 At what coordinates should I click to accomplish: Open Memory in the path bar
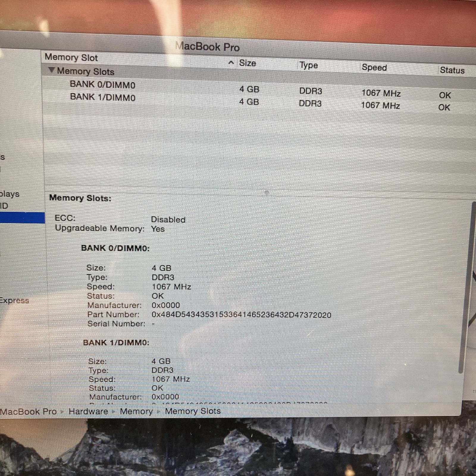coord(136,411)
